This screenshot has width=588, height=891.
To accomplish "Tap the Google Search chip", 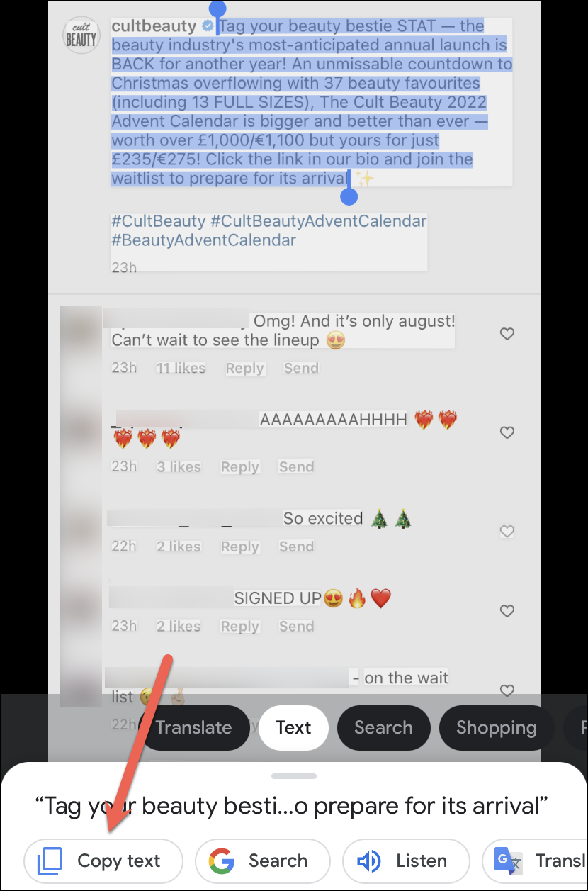I will tap(263, 861).
